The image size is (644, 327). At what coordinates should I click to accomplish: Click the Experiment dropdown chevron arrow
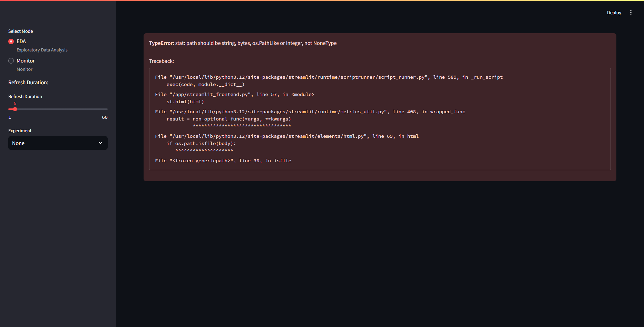(x=100, y=143)
